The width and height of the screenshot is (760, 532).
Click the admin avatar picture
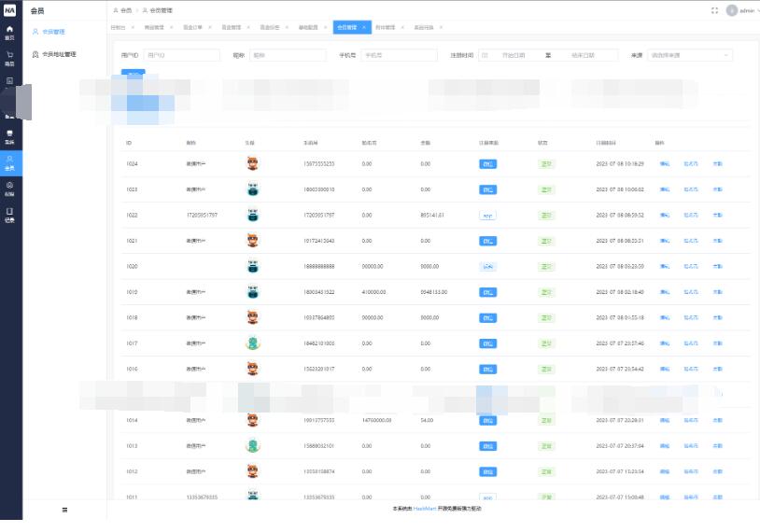[x=731, y=10]
